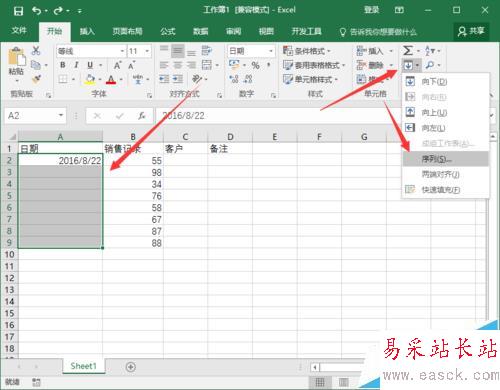Cut the selection with the scissors icon
The width and height of the screenshot is (500, 390).
point(36,51)
